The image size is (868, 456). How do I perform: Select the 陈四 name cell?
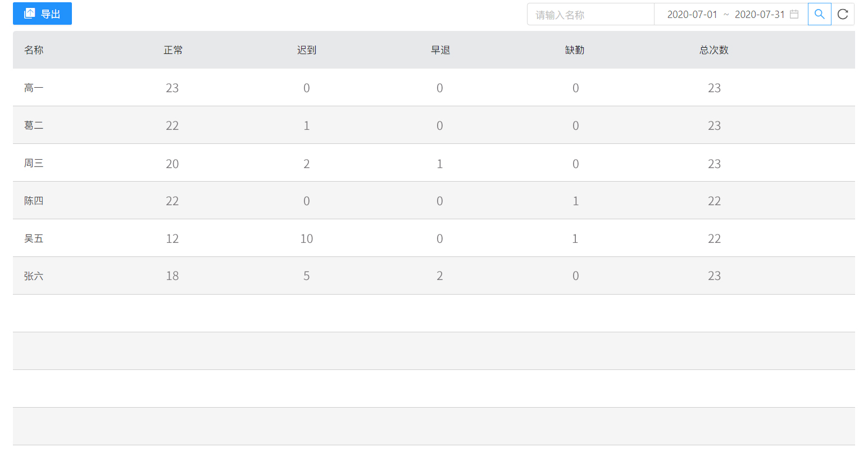pyautogui.click(x=34, y=201)
